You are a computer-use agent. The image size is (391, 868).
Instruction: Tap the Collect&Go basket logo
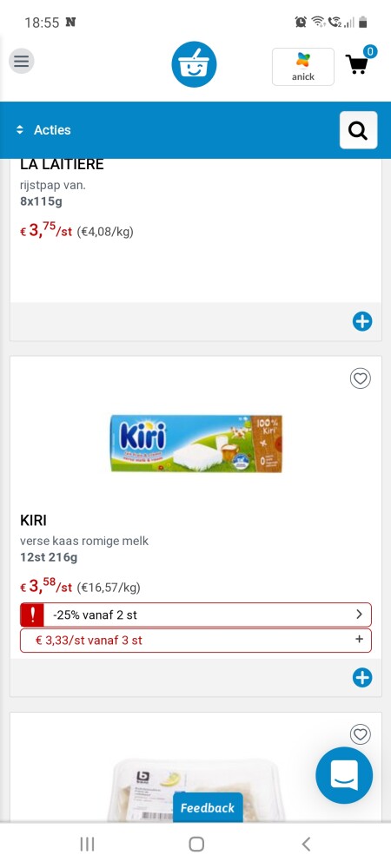tap(194, 64)
